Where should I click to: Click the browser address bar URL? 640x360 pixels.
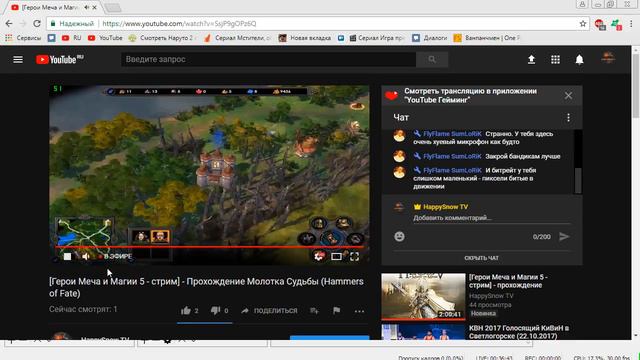tap(179, 24)
